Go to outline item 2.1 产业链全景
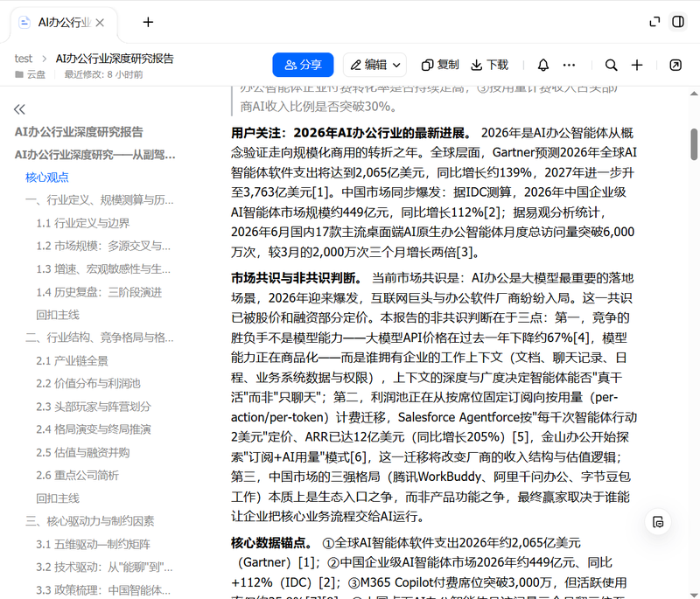This screenshot has height=599, width=700. (x=72, y=361)
